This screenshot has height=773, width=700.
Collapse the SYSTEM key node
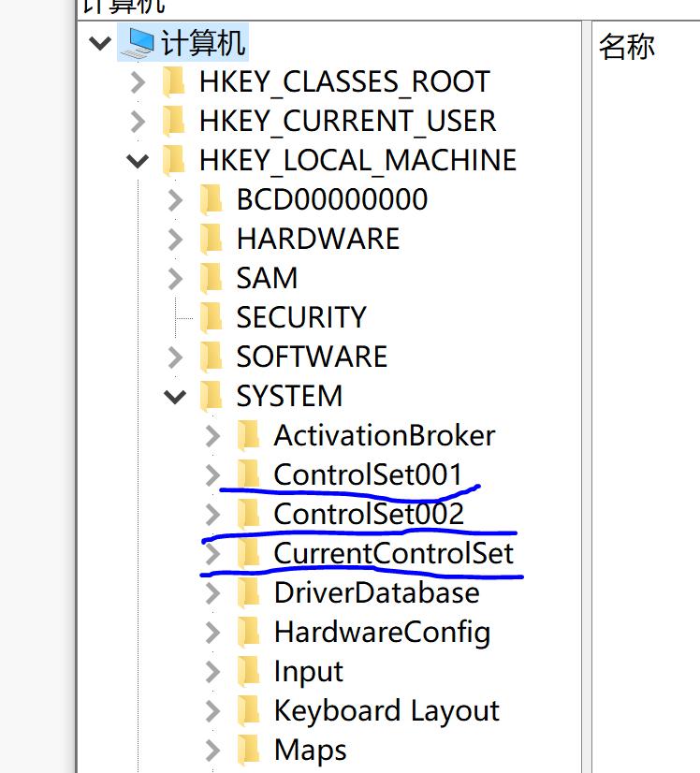[175, 397]
